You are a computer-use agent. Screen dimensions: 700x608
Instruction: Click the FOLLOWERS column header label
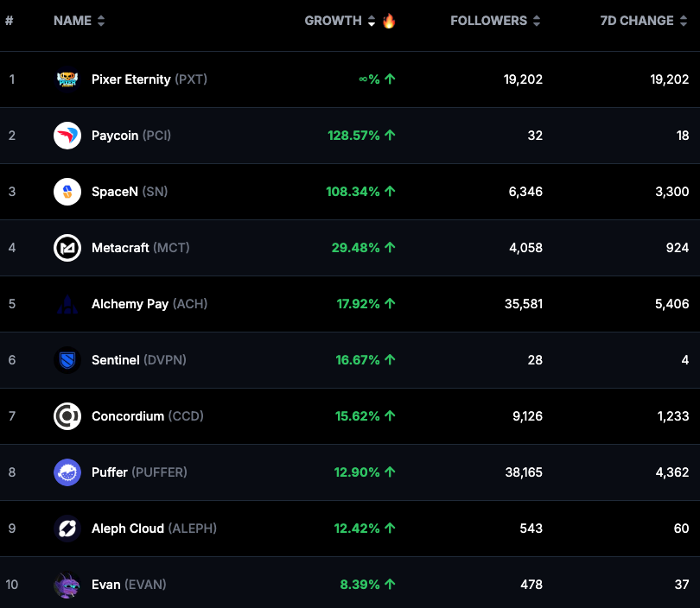[489, 21]
